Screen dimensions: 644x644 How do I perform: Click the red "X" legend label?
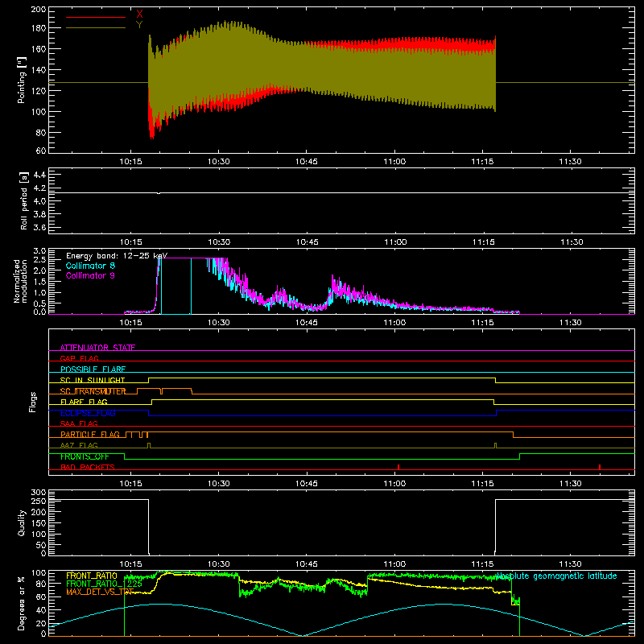[139, 14]
